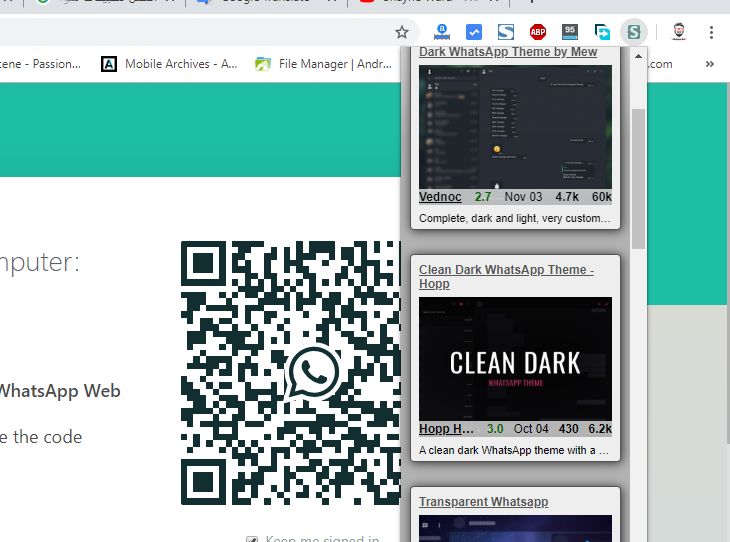Image resolution: width=730 pixels, height=542 pixels.
Task: Bookmark this page with the star icon
Action: click(x=402, y=32)
